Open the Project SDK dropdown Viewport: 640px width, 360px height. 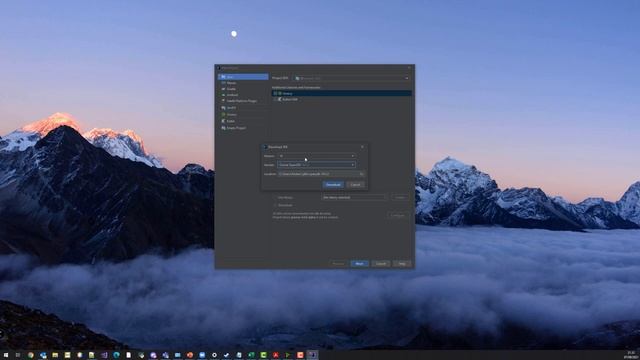pyautogui.click(x=352, y=78)
